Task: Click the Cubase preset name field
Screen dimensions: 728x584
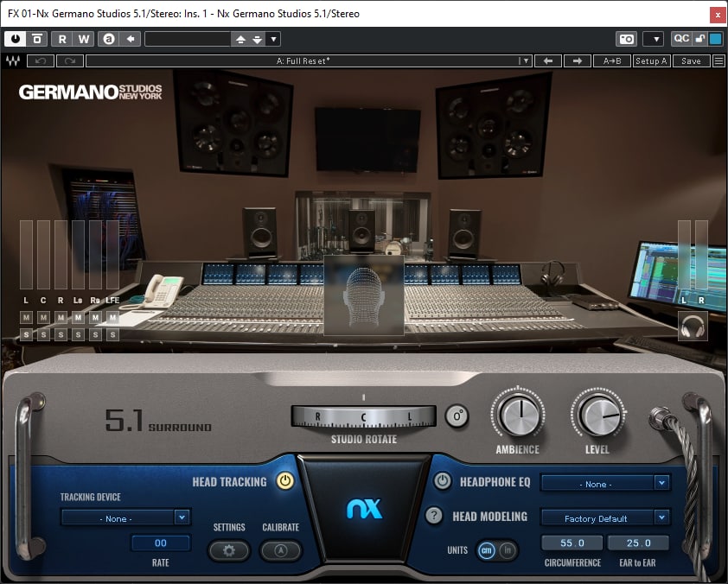Action: point(188,39)
